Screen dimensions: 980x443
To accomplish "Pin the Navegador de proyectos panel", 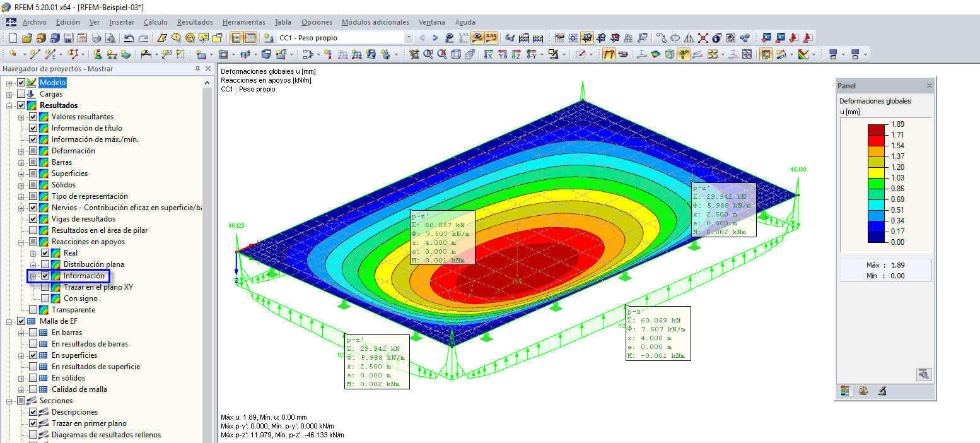I will click(x=197, y=69).
